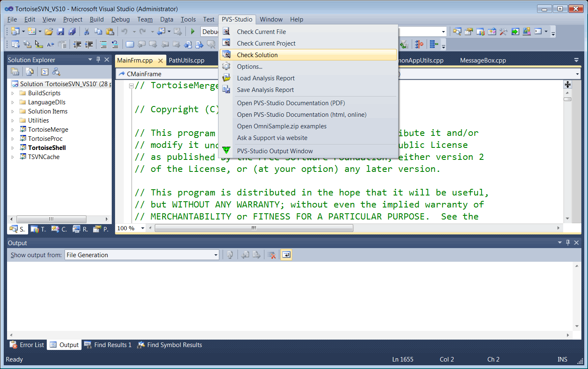Click the Start Debugging green arrow
Image resolution: width=588 pixels, height=369 pixels.
[192, 31]
